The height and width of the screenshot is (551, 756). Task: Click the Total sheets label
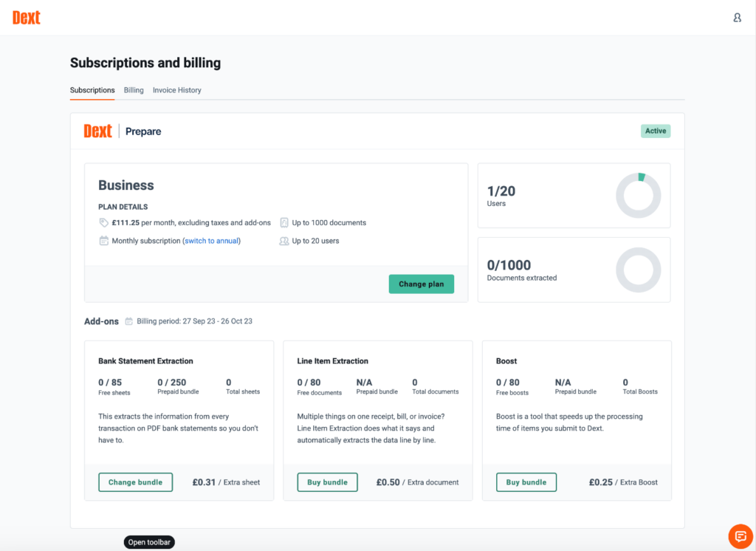pos(243,391)
